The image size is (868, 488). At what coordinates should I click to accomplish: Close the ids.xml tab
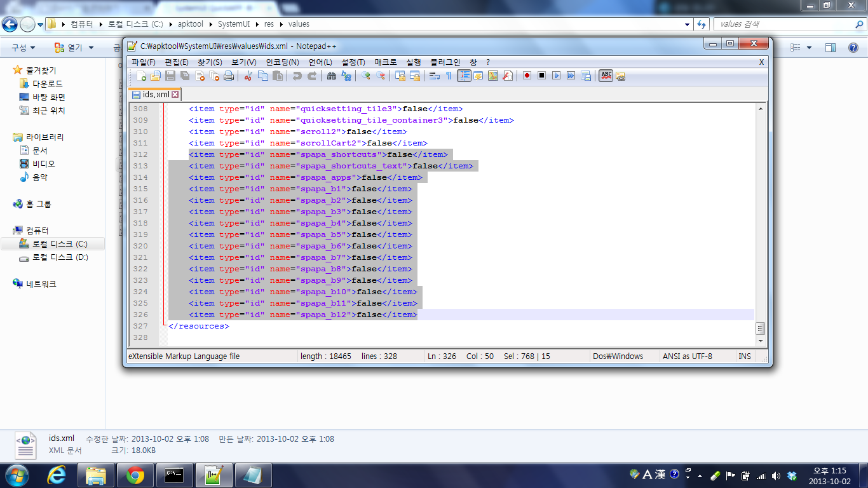(x=175, y=94)
